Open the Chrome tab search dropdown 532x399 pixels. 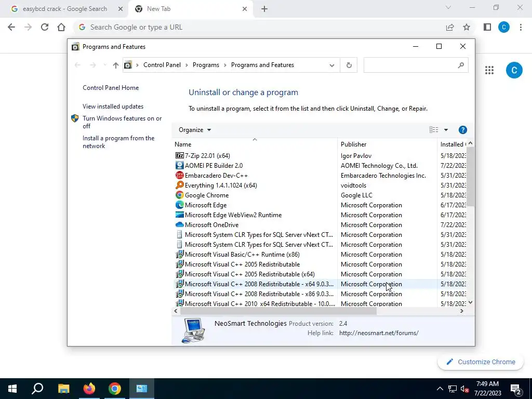[448, 7]
